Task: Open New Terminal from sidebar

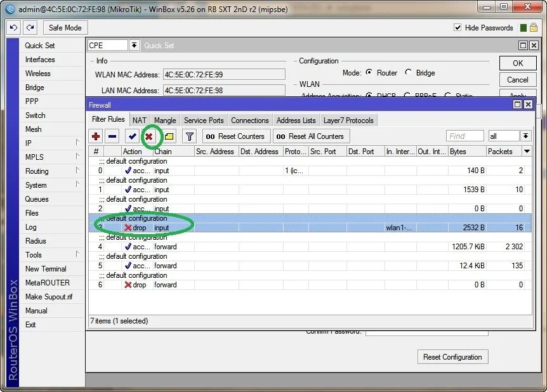Action: pos(46,269)
